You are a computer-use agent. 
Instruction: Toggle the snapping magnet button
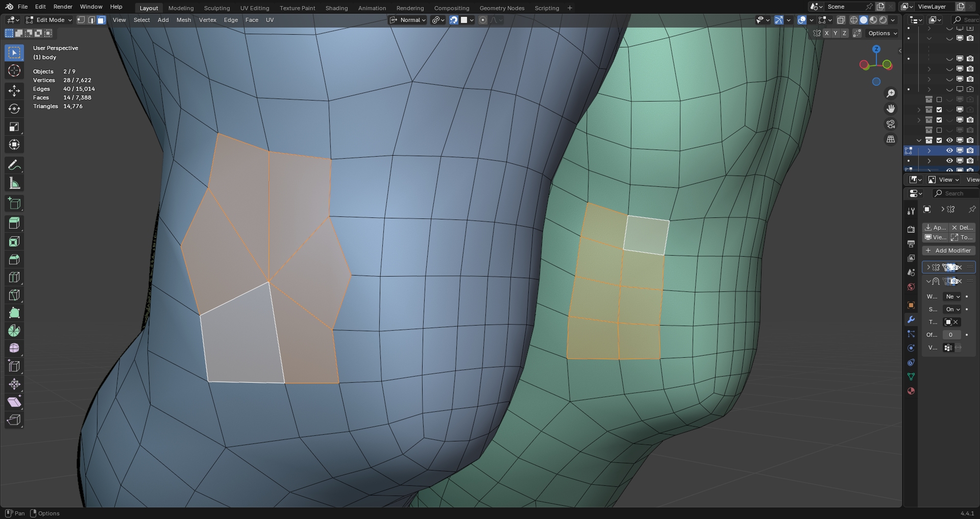[x=453, y=20]
